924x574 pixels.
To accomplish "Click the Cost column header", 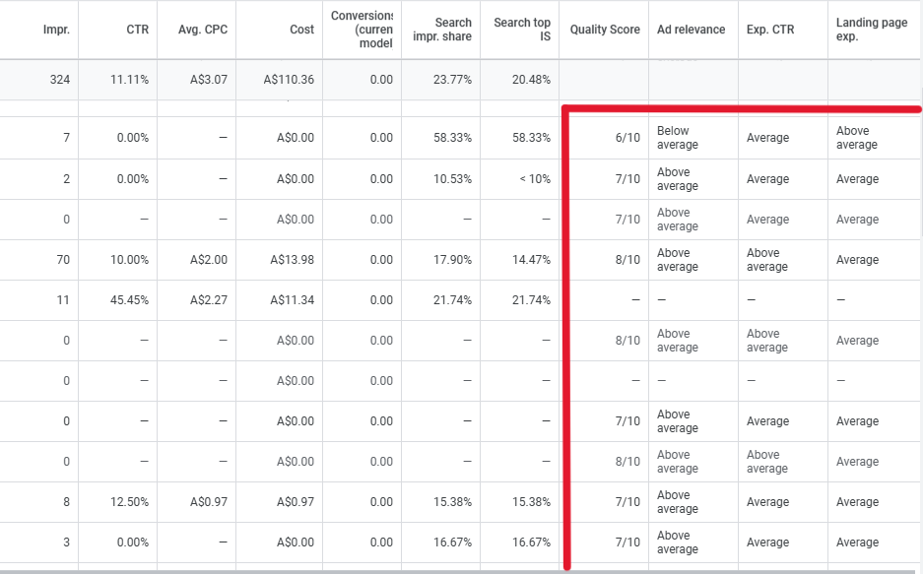I will coord(301,30).
